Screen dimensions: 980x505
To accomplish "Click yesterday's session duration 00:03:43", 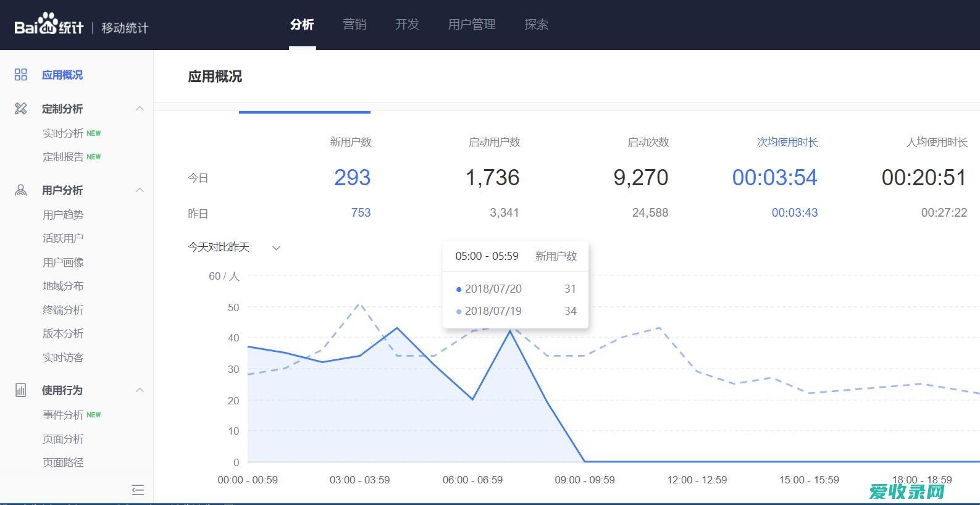I will click(795, 213).
